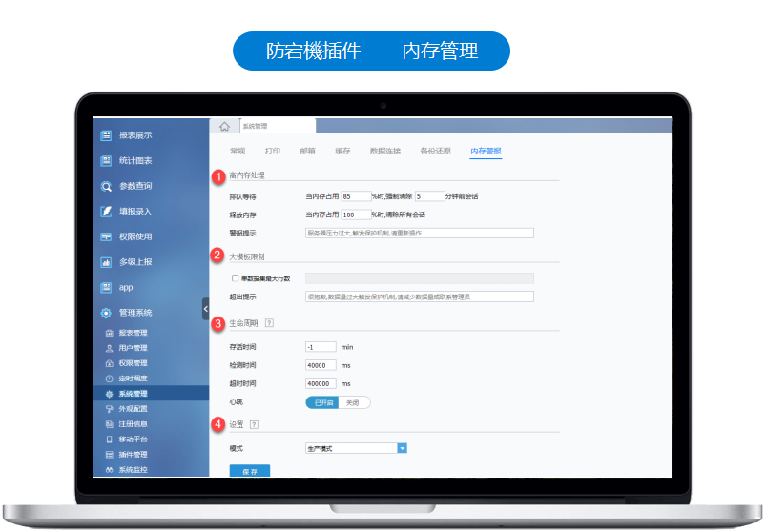Click the disabled max rows field
The image size is (766, 532).
pyautogui.click(x=420, y=278)
